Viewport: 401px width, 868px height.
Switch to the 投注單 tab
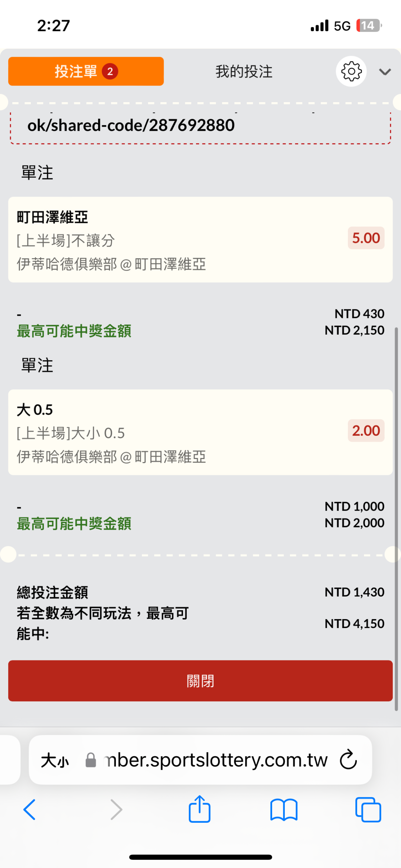(86, 71)
